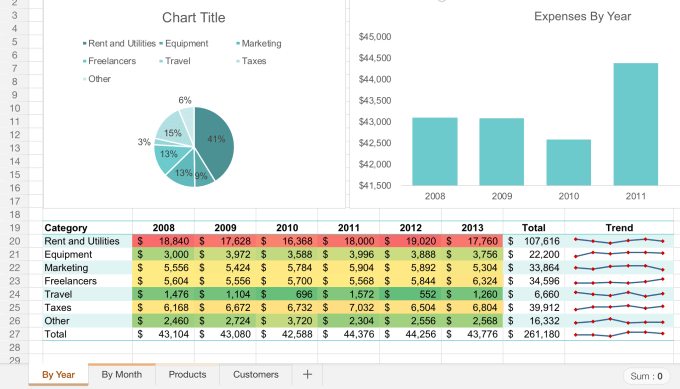Select cell with value 7,032
Image resolution: width=680 pixels, height=389 pixels.
click(x=349, y=307)
